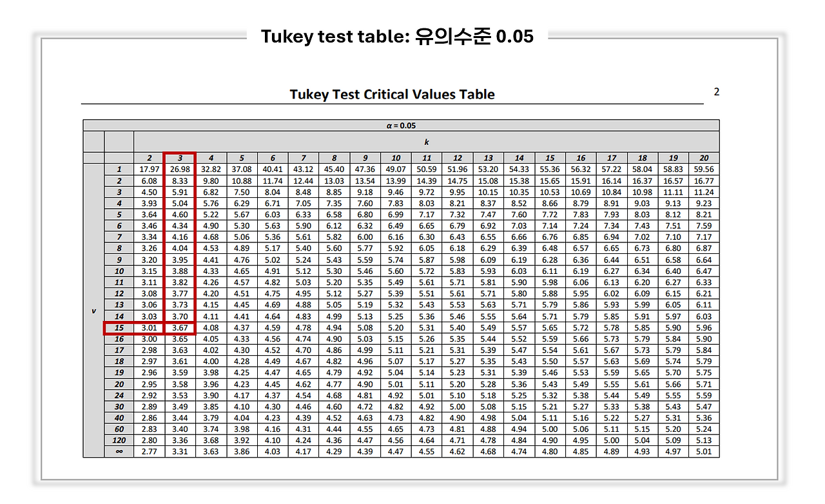Select value 8.21 in row 5

pos(704,215)
